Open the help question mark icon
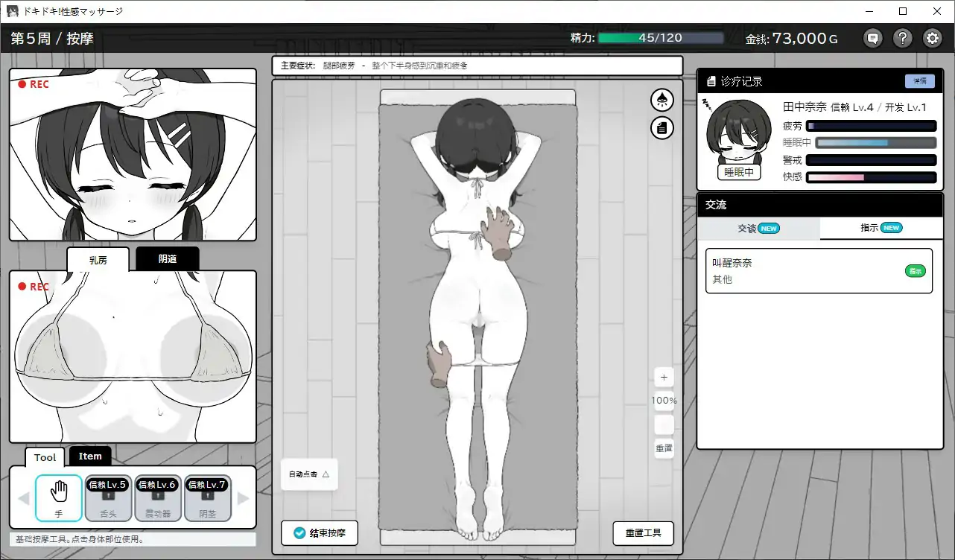Viewport: 955px width, 560px height. (902, 37)
